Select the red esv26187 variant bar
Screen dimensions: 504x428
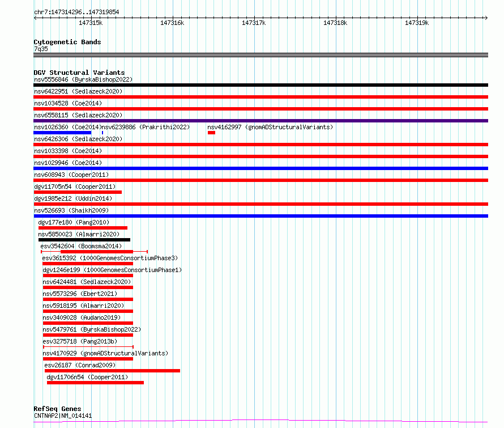click(112, 371)
